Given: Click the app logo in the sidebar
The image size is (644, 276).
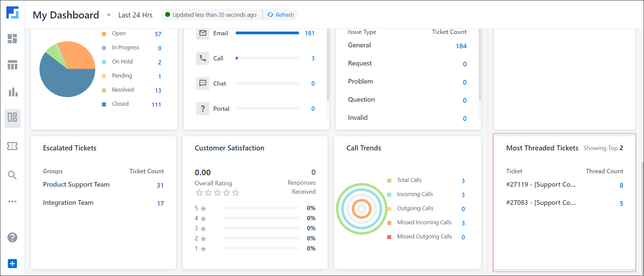Looking at the screenshot, I should [12, 12].
